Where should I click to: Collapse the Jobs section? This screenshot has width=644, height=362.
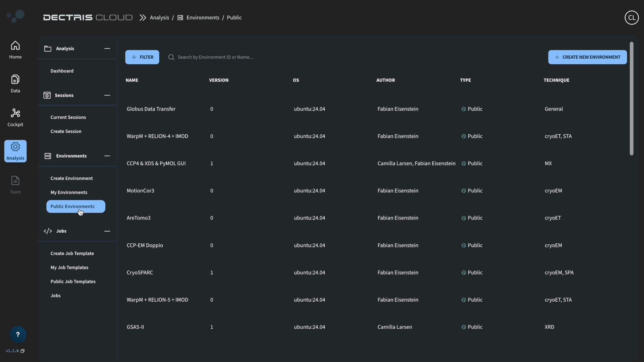pyautogui.click(x=107, y=231)
